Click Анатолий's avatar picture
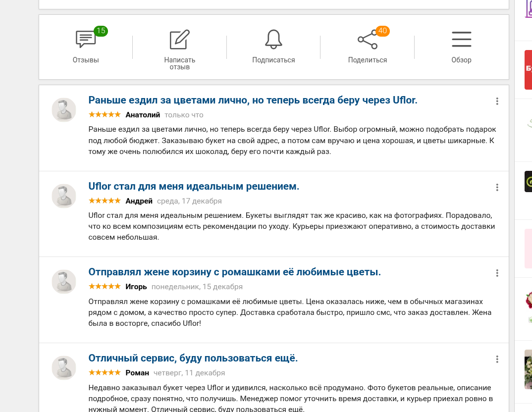Image resolution: width=532 pixels, height=412 pixels. pos(64,110)
